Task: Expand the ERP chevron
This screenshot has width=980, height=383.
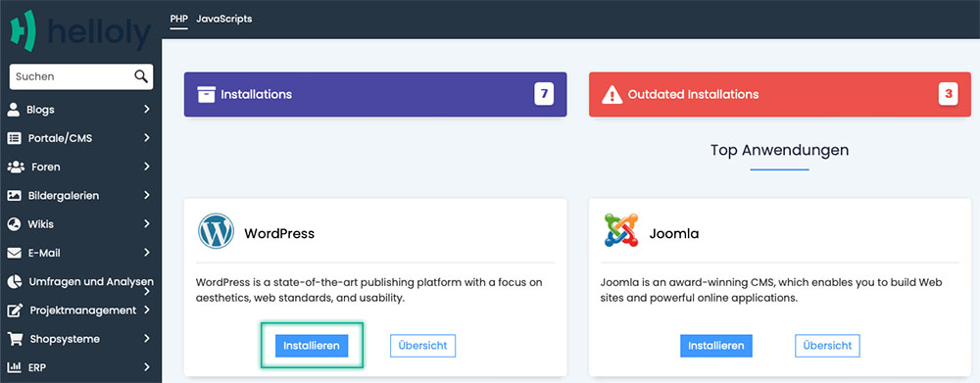Action: point(147,366)
